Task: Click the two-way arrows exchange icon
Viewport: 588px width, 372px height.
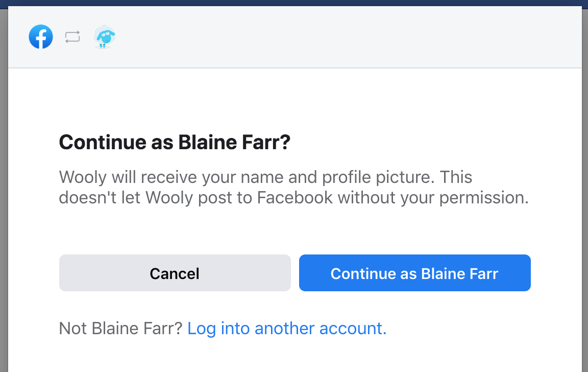Action: [72, 37]
